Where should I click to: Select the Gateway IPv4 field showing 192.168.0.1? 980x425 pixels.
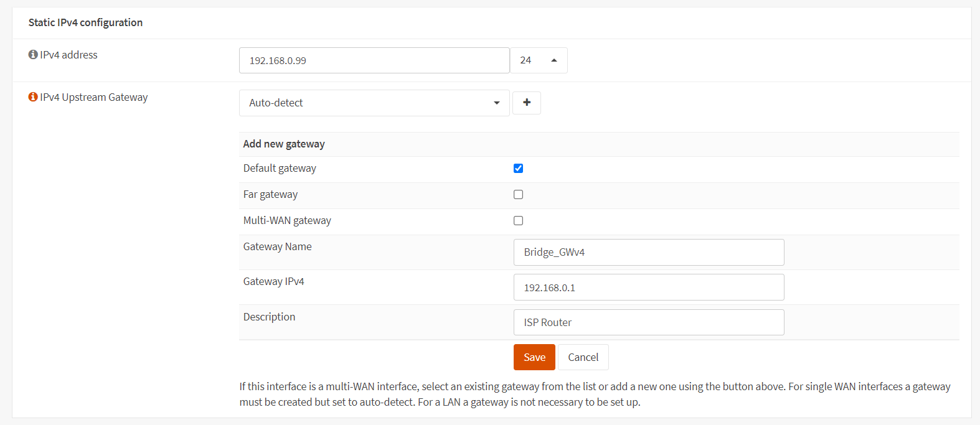648,287
